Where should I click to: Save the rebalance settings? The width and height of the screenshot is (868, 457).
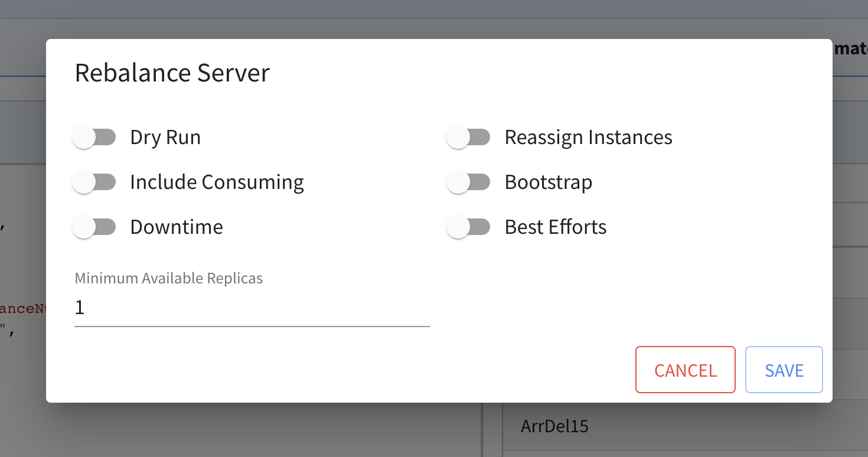(784, 370)
